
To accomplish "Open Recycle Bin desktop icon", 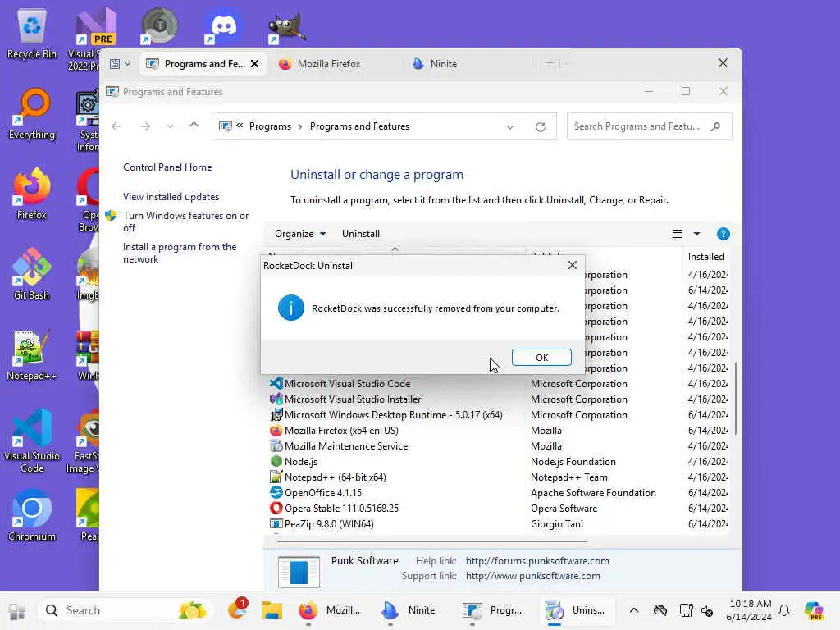I will (x=32, y=34).
